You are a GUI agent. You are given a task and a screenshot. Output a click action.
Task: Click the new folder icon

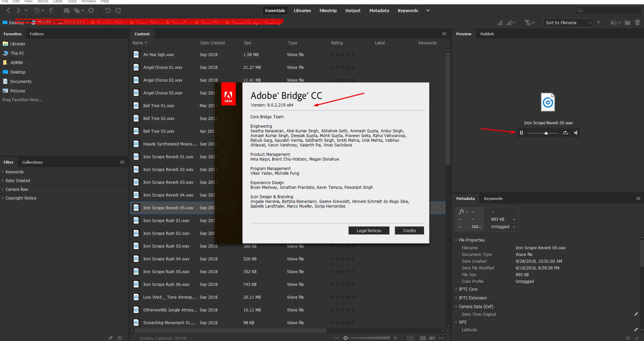pyautogui.click(x=627, y=23)
